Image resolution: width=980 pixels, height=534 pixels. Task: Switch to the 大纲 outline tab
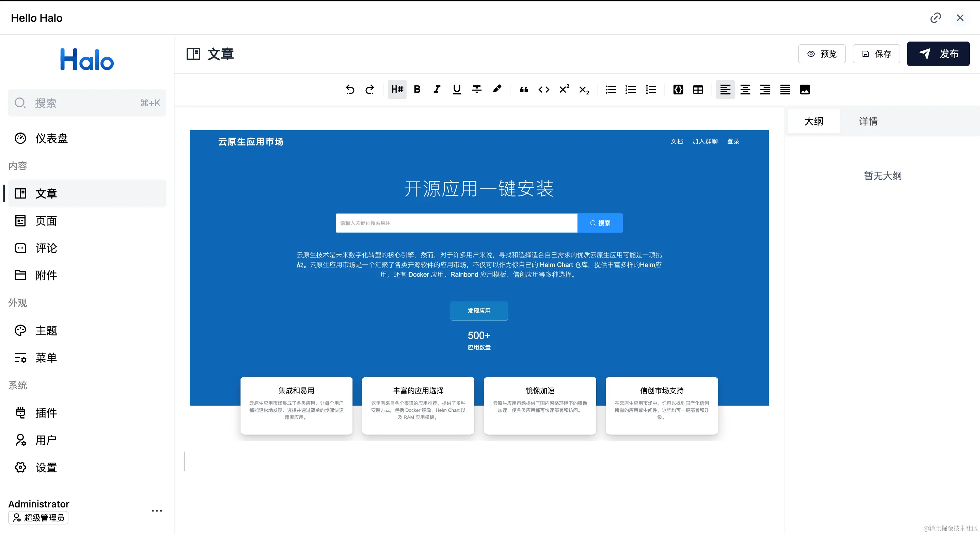[x=813, y=121]
